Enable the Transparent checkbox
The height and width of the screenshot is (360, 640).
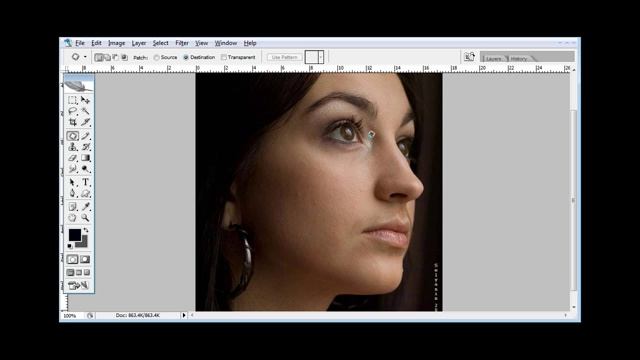224,58
